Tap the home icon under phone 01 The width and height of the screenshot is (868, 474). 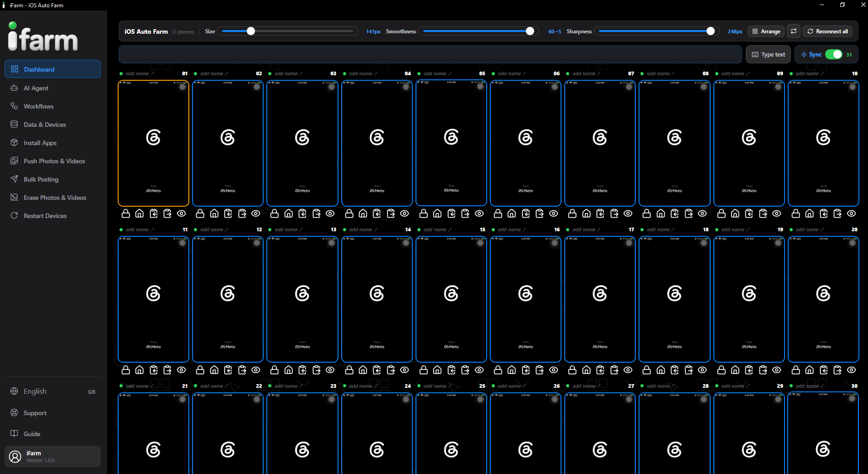[x=140, y=214]
